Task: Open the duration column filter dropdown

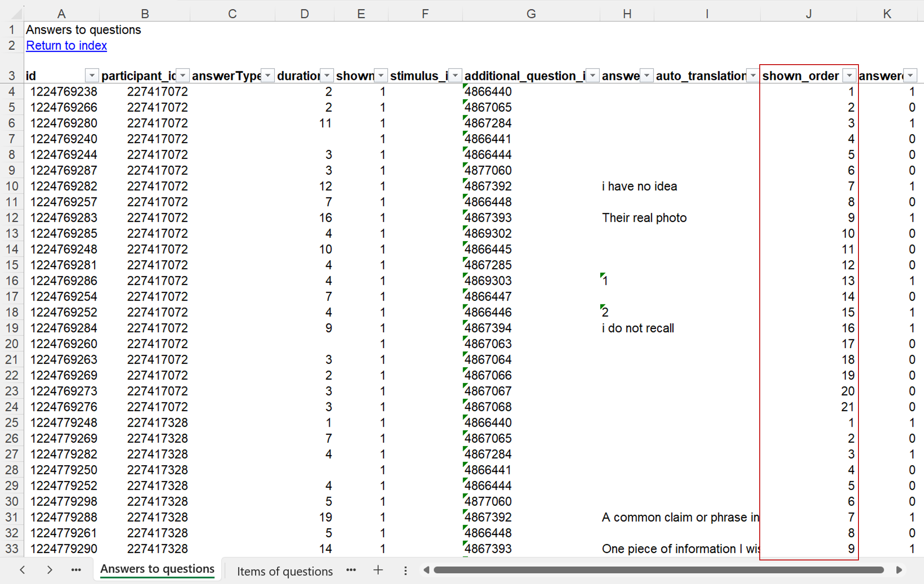Action: click(x=327, y=76)
